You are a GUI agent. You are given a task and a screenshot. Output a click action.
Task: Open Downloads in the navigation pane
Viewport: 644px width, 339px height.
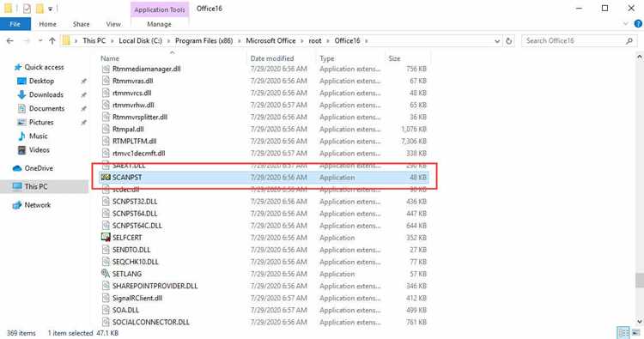46,94
